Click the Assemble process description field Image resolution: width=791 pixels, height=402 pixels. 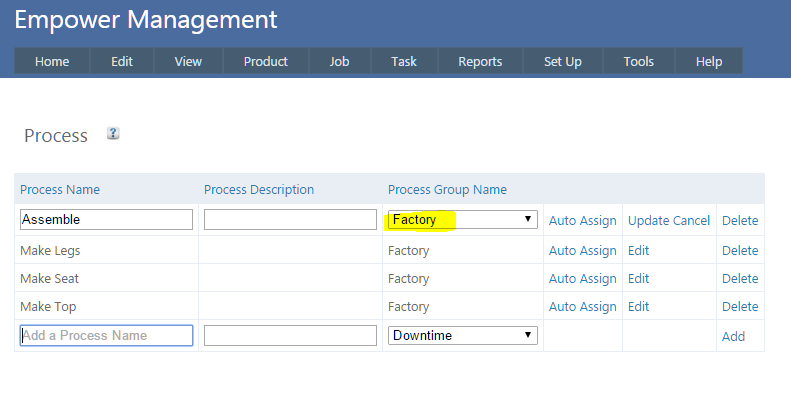[290, 220]
